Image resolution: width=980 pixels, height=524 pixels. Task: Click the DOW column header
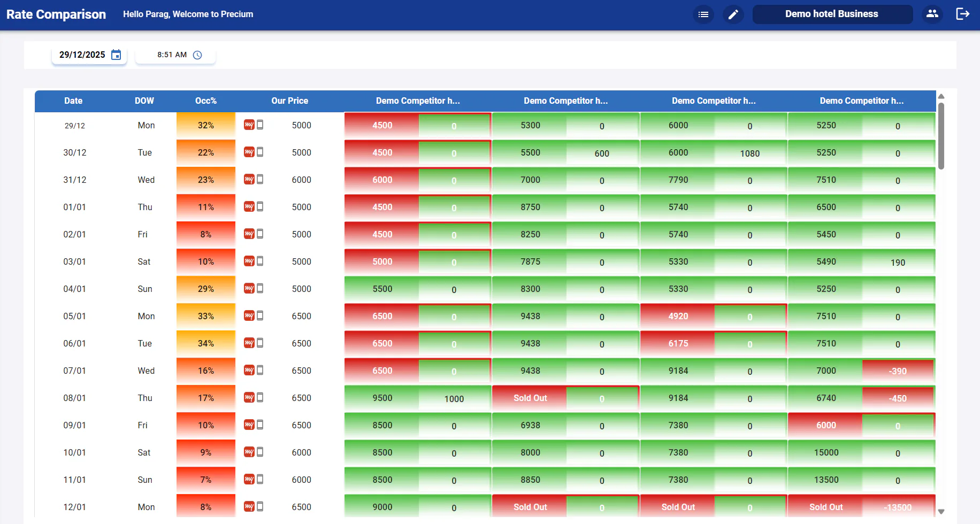[x=144, y=101]
